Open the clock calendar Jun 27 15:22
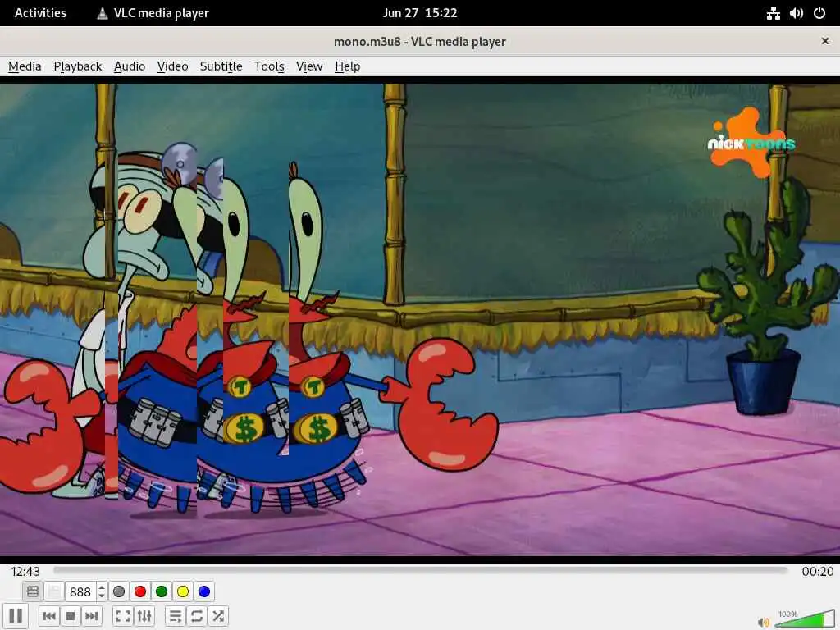Image resolution: width=840 pixels, height=630 pixels. click(420, 13)
